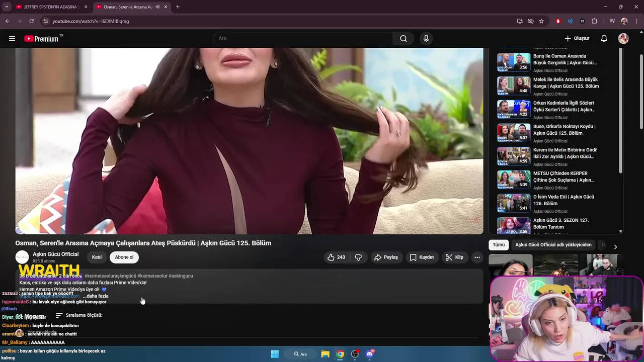The image size is (644, 362).
Task: Open the red hand adblock extension
Action: [558, 21]
